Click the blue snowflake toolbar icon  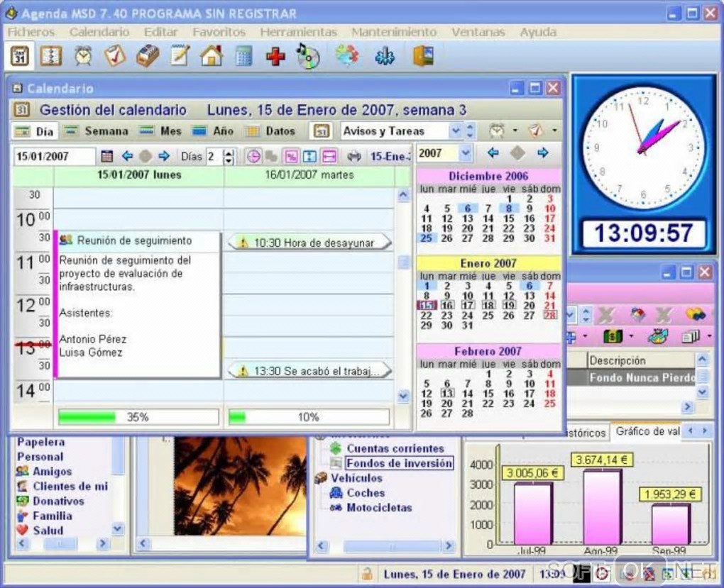(385, 56)
